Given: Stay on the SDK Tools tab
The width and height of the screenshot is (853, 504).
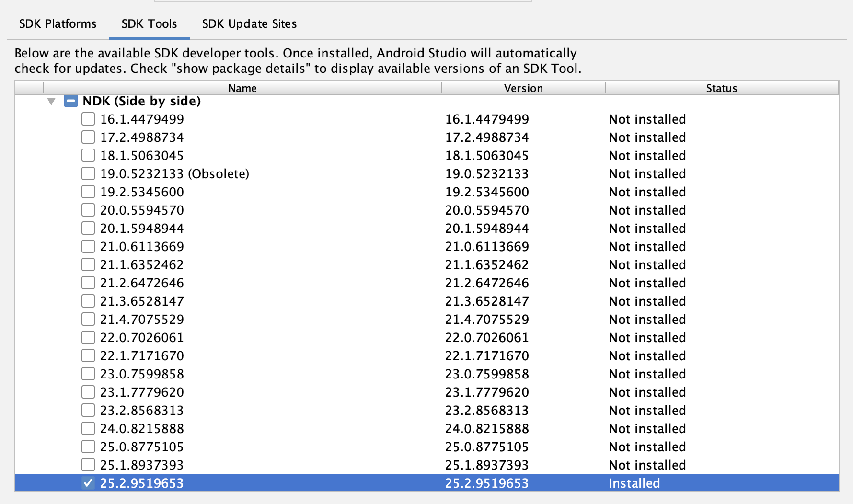Looking at the screenshot, I should [x=149, y=23].
